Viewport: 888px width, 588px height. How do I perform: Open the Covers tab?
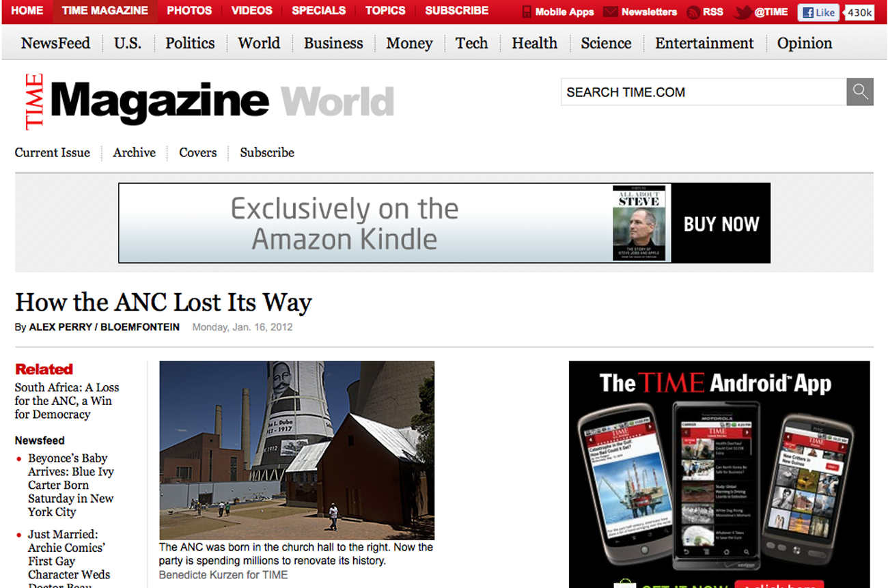pos(198,152)
